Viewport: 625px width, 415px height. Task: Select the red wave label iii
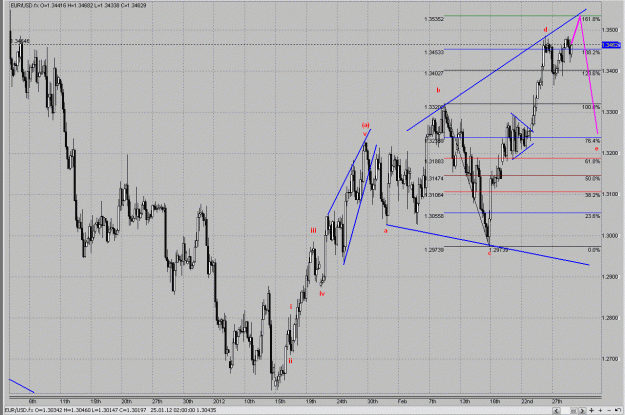313,230
